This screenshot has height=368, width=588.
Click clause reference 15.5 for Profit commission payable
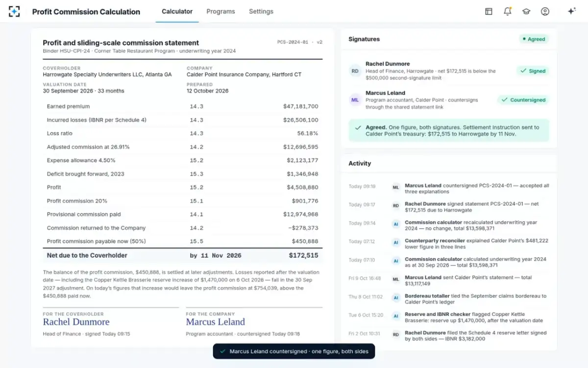click(196, 241)
